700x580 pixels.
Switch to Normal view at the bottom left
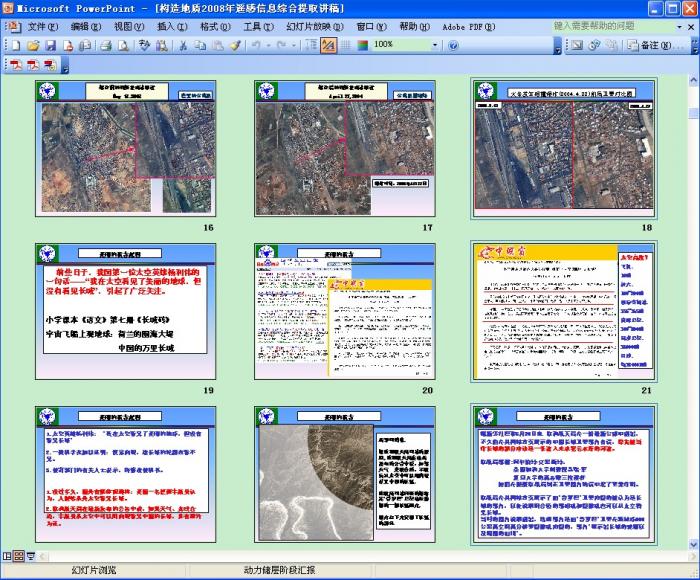(7, 555)
